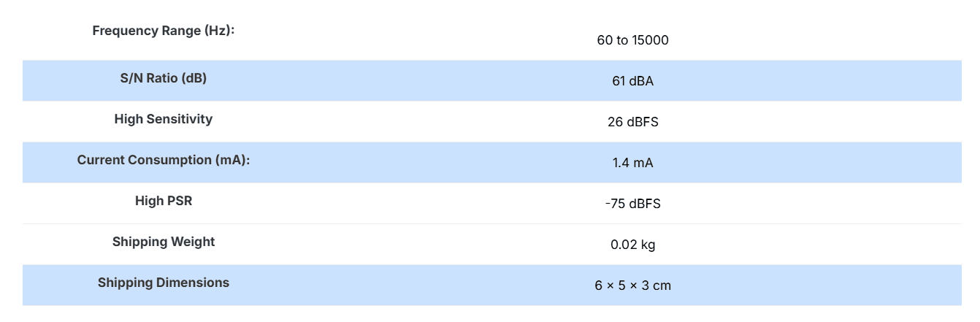Click the number 15000 in frequency value
980x322 pixels.
click(x=650, y=40)
